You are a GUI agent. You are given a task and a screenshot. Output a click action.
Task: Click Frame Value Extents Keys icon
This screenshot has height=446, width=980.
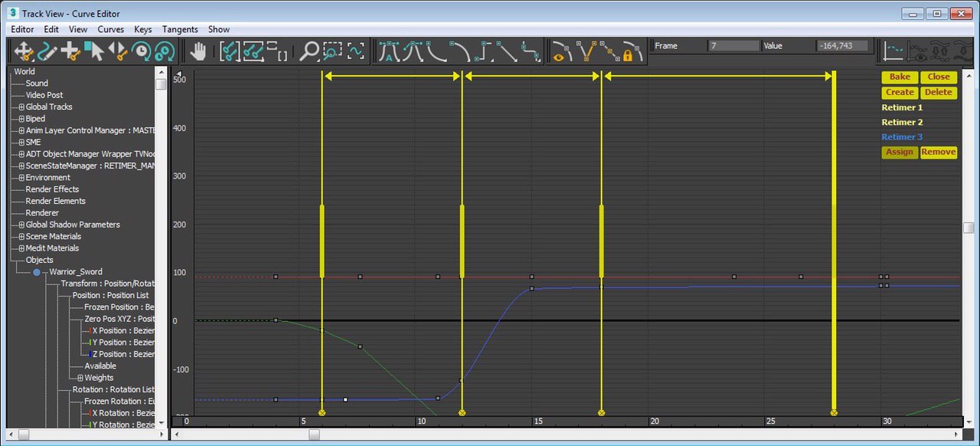point(253,51)
